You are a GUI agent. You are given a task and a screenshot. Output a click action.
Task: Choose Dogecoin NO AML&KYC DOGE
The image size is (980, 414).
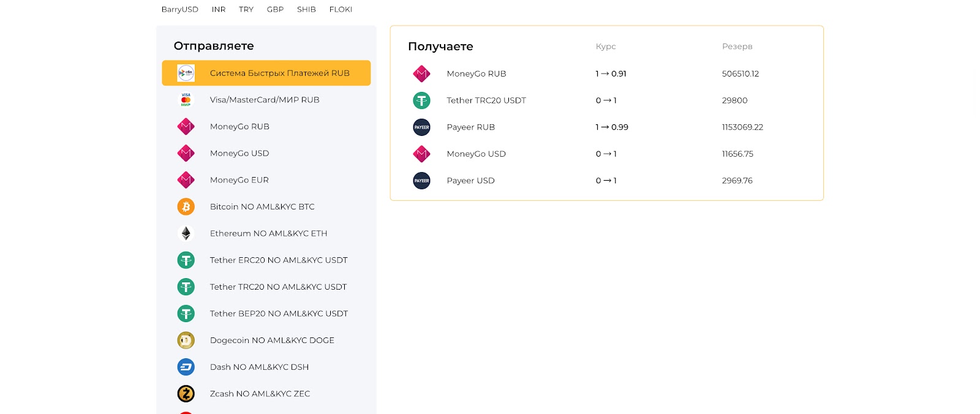click(x=266, y=341)
